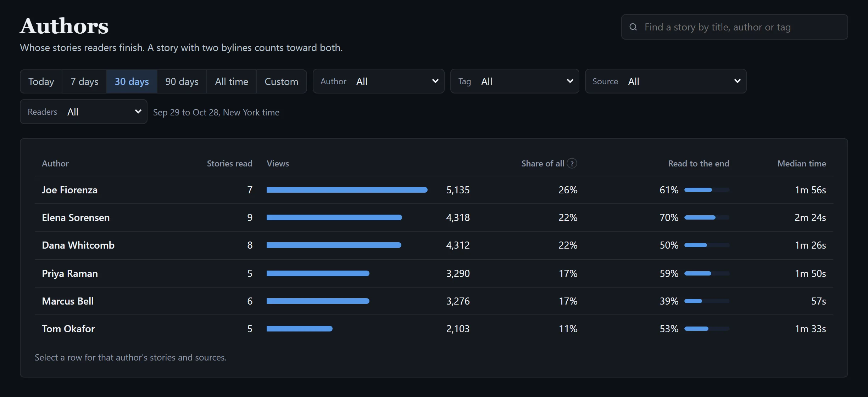Click Dana Whitcomb's 50% read-to-end value
868x397 pixels.
coord(669,245)
